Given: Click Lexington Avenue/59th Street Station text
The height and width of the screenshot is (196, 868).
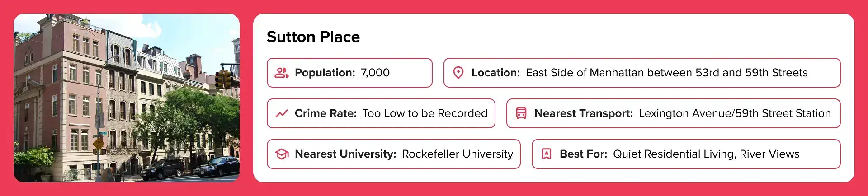Looking at the screenshot, I should point(735,113).
